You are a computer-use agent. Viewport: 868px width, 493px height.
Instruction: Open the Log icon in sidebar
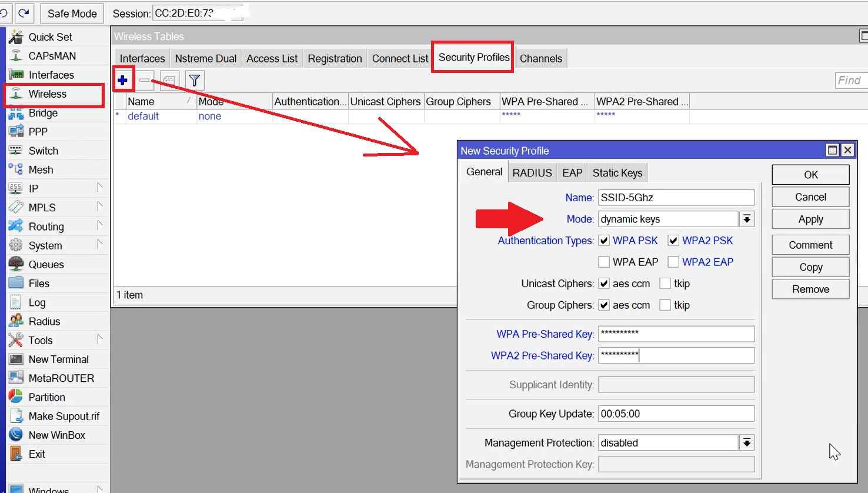[x=16, y=302]
